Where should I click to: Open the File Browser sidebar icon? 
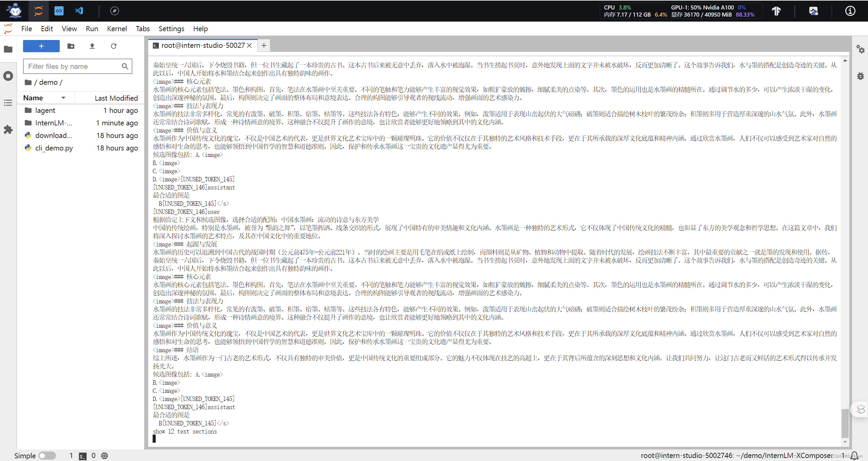(8, 49)
